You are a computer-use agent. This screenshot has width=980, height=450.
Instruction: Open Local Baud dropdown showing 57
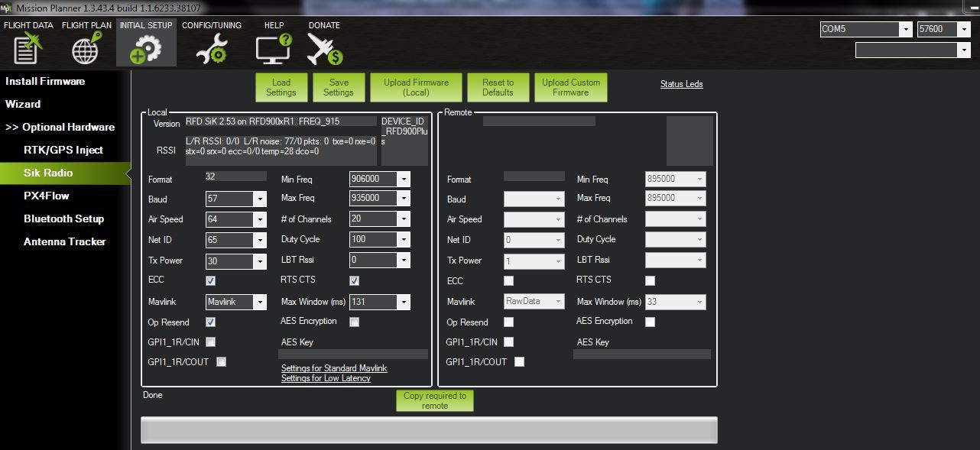pos(236,199)
